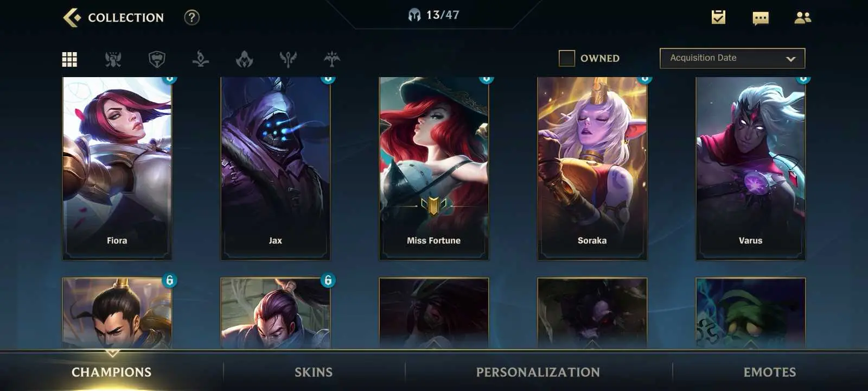The width and height of the screenshot is (868, 391).
Task: Open the missions checklist icon
Action: 718,17
